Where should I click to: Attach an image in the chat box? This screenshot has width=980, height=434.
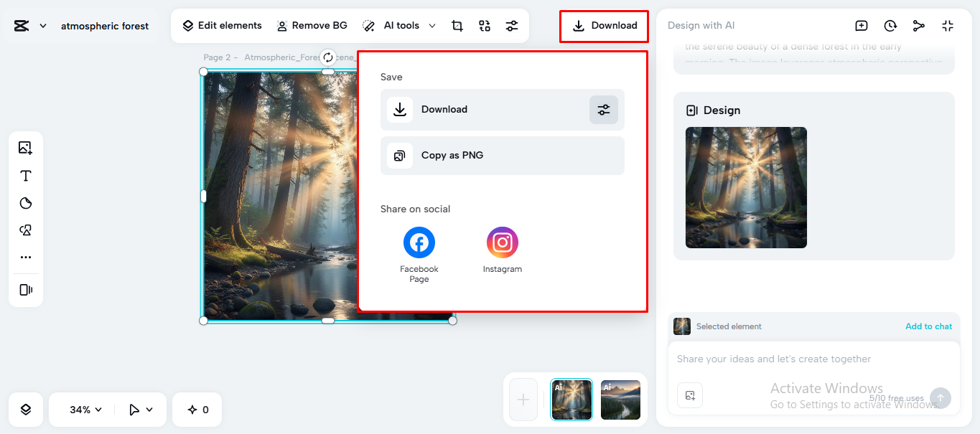click(x=690, y=395)
